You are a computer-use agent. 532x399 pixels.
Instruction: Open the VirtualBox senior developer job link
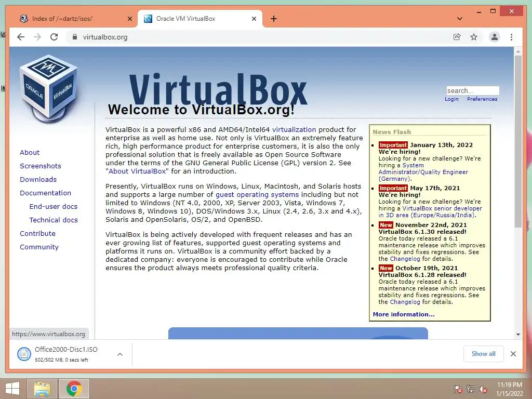[430, 212]
